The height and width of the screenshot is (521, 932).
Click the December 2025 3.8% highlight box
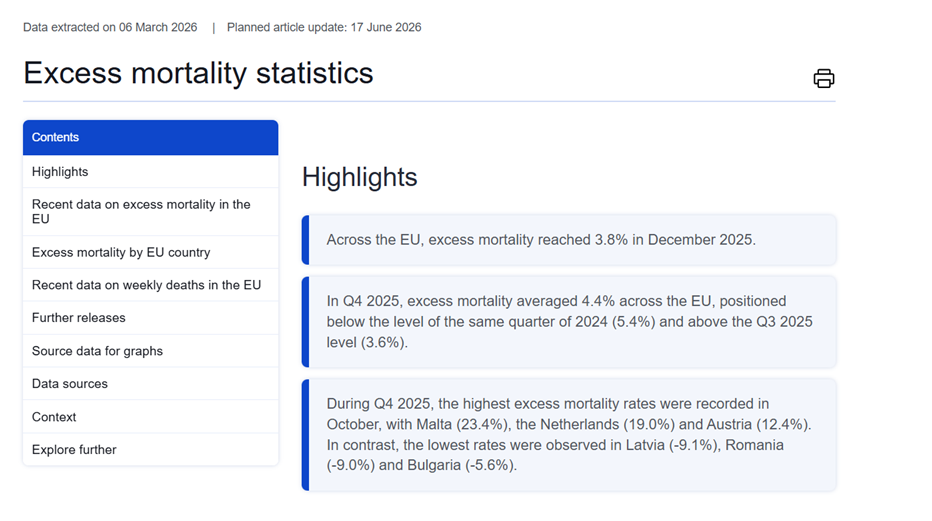tap(570, 240)
